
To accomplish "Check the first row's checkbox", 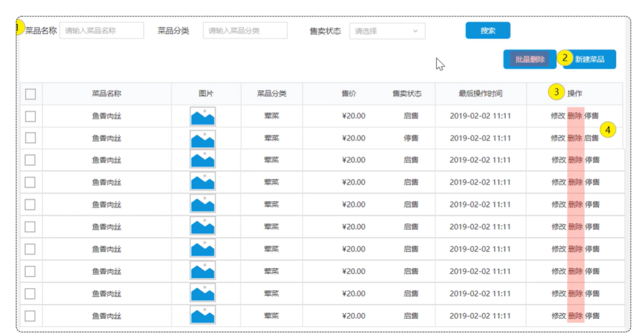I will (31, 116).
